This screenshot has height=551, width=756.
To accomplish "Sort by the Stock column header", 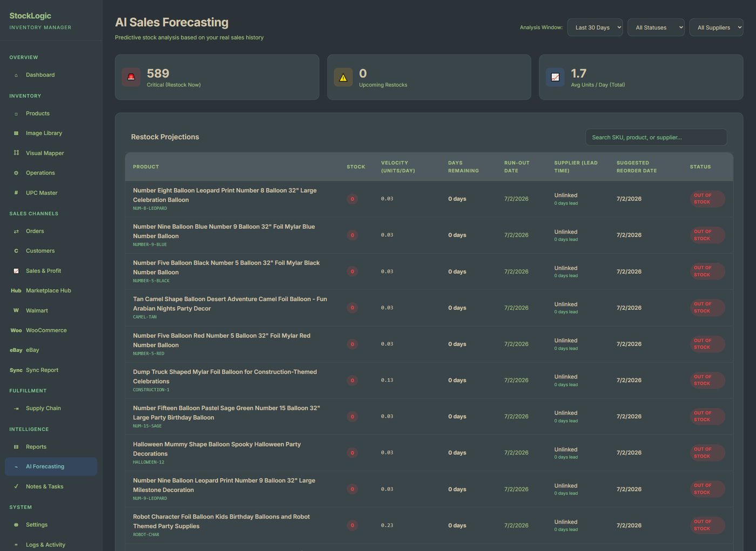I will click(x=356, y=167).
